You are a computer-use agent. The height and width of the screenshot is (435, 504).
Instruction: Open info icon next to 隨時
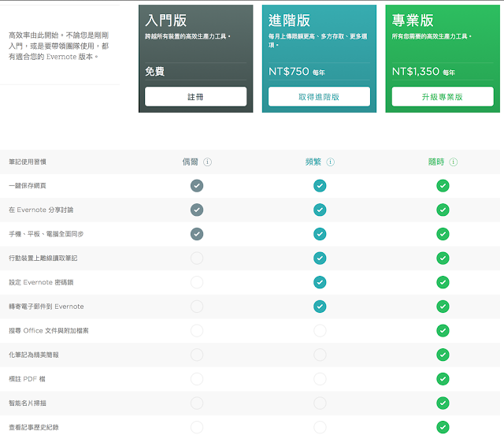click(454, 162)
